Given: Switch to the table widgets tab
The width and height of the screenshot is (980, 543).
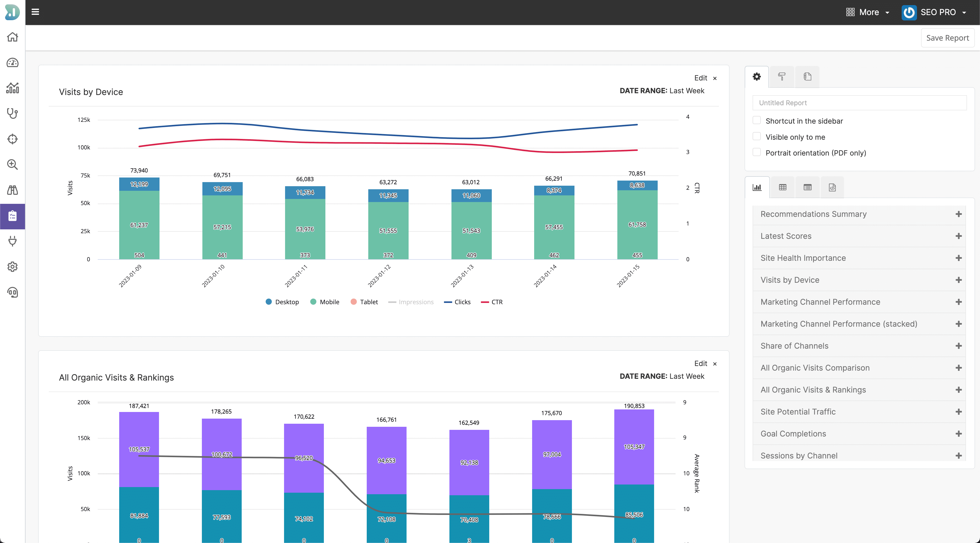Looking at the screenshot, I should point(782,187).
